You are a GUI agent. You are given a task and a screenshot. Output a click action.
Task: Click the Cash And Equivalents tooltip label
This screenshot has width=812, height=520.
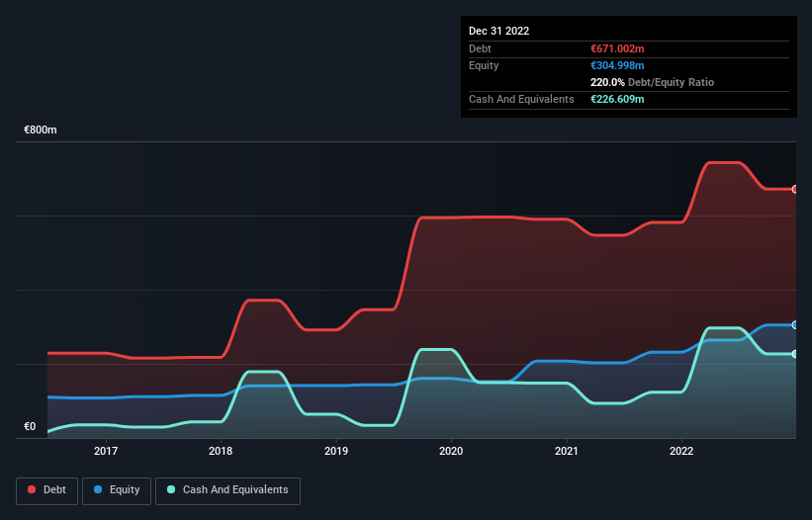(x=521, y=99)
